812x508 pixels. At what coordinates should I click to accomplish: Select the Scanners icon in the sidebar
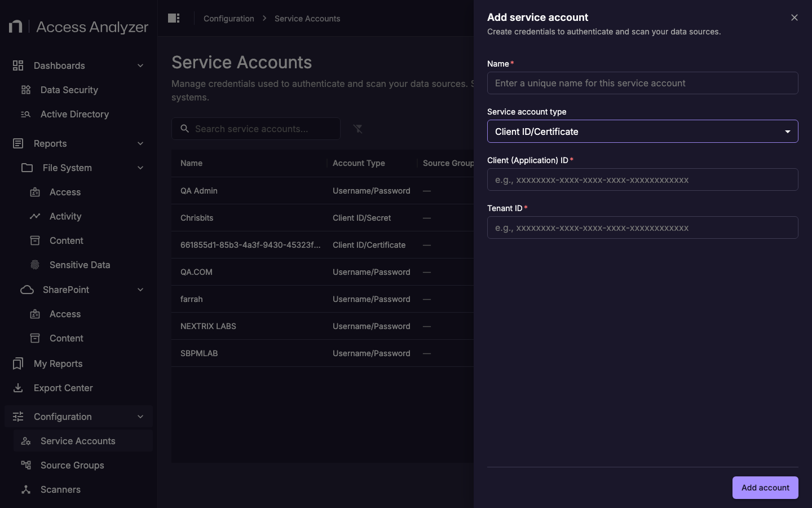click(26, 489)
